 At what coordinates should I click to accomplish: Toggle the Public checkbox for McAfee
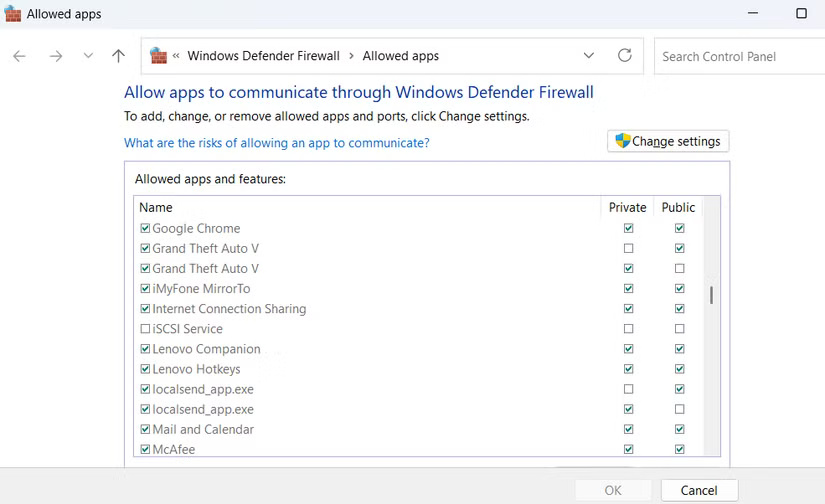click(679, 450)
